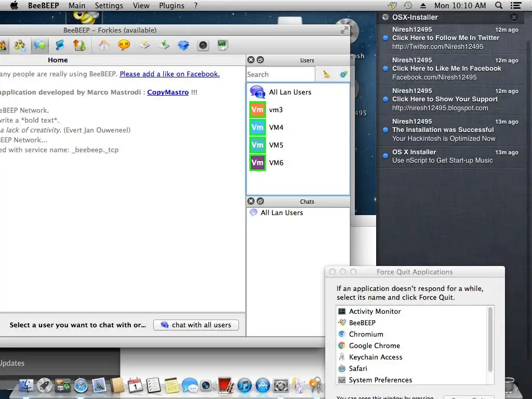Select BeeBEEP in Force Quit list
This screenshot has width=532, height=399.
[x=411, y=323]
